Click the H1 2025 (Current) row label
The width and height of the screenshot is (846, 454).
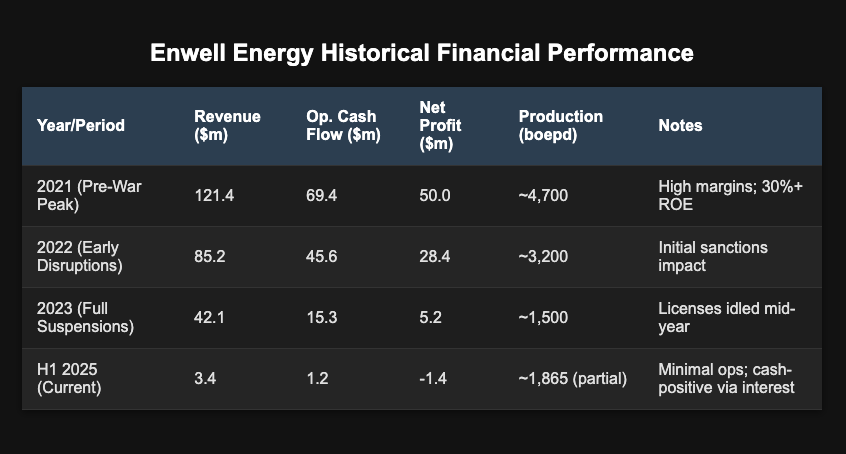coord(69,378)
